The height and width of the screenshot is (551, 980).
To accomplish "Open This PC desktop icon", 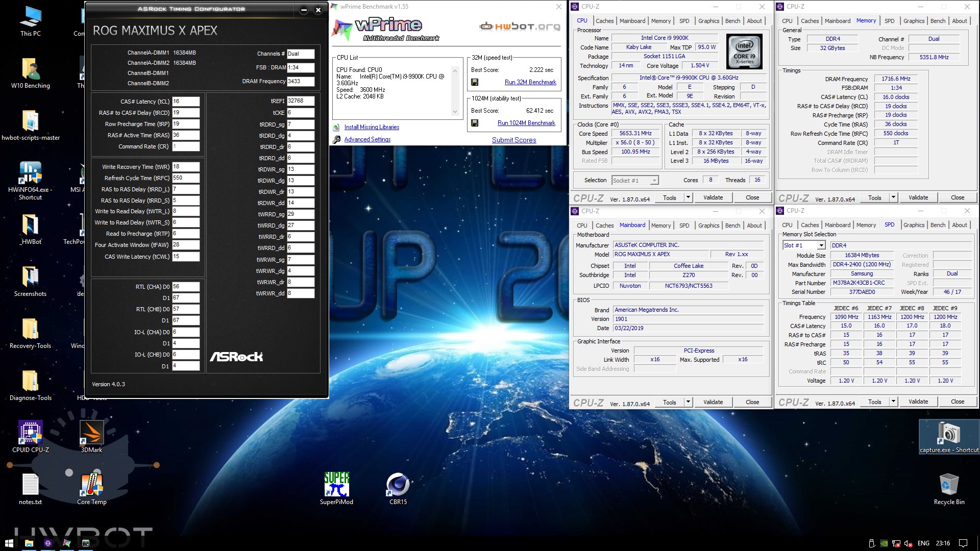I will [x=31, y=21].
